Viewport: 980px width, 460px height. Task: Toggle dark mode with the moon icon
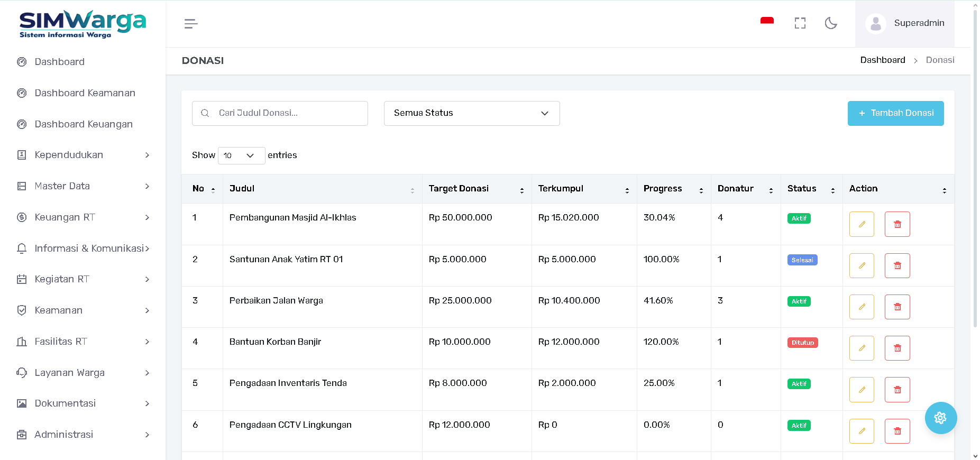(831, 23)
